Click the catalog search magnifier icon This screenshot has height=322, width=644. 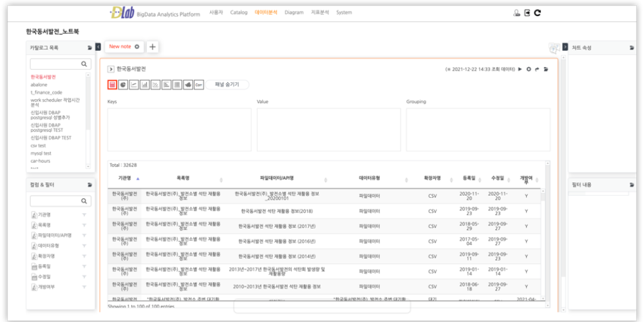pyautogui.click(x=84, y=64)
